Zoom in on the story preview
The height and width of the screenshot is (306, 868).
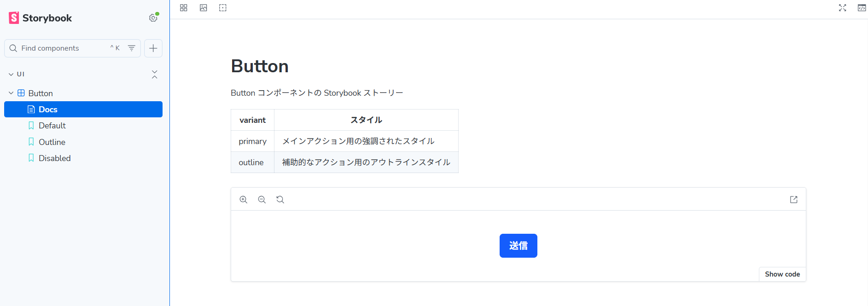tap(244, 199)
